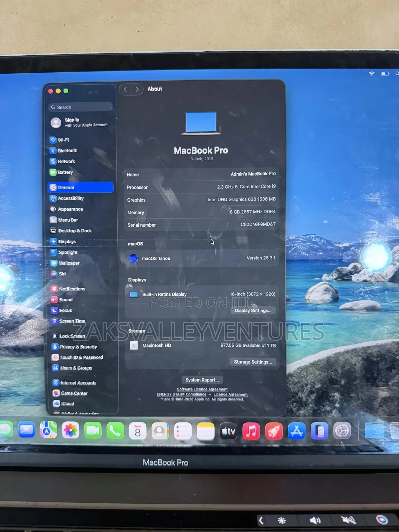
Task: Open ENERGY STAR Compliance link
Action: point(182,394)
